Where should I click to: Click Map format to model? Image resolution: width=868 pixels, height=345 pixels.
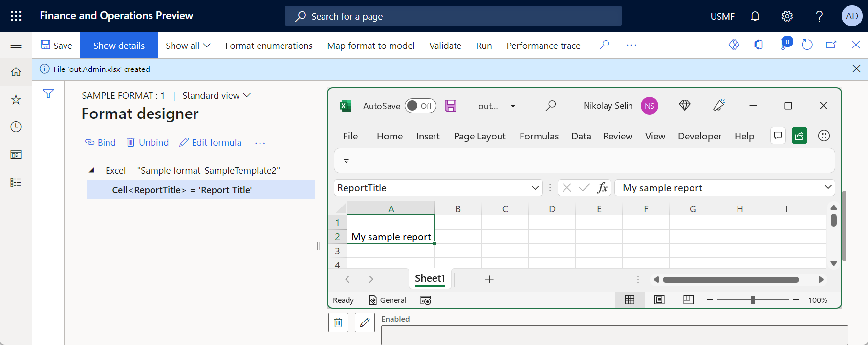(371, 46)
